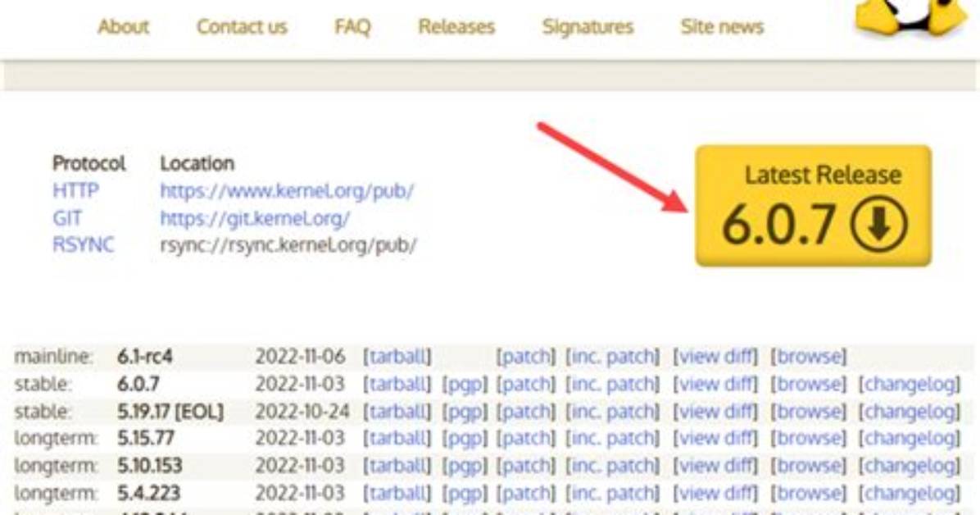980x515 pixels.
Task: Download tarball for longterm 5.15.77
Action: click(x=397, y=438)
